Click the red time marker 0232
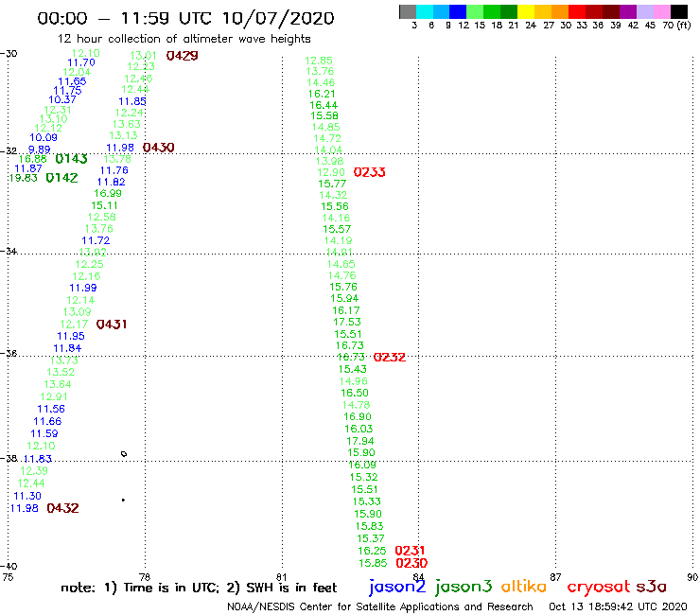The image size is (700, 615). click(x=390, y=358)
